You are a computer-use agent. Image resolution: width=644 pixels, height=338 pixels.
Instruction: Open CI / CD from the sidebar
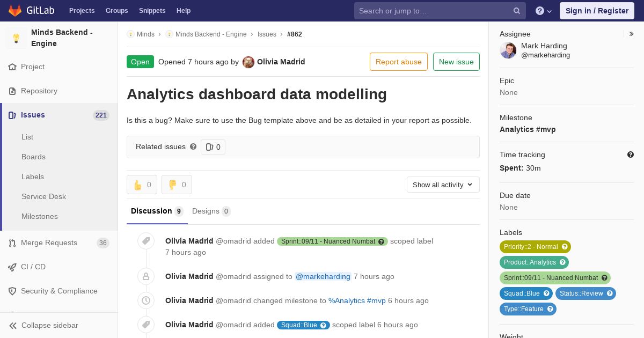(x=33, y=267)
